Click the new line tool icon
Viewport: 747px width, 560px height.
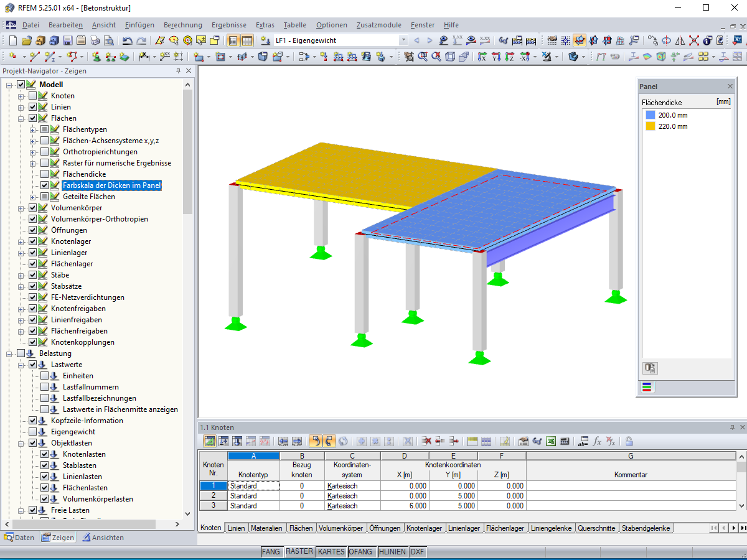coord(34,57)
